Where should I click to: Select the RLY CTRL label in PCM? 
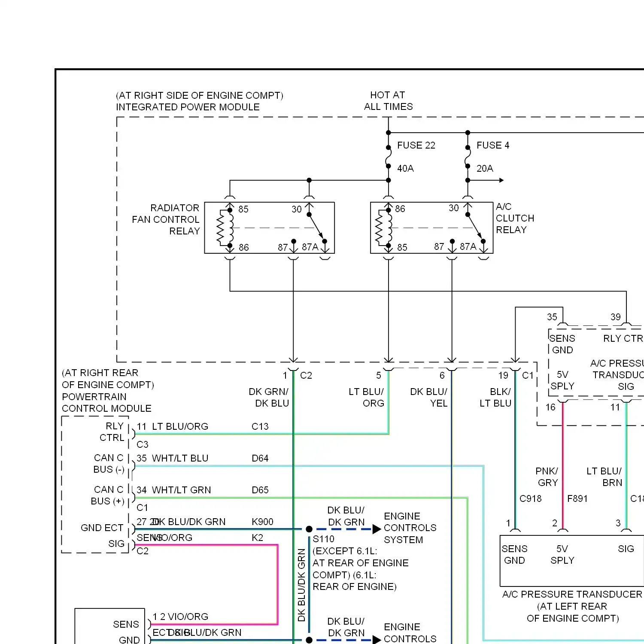pyautogui.click(x=112, y=432)
